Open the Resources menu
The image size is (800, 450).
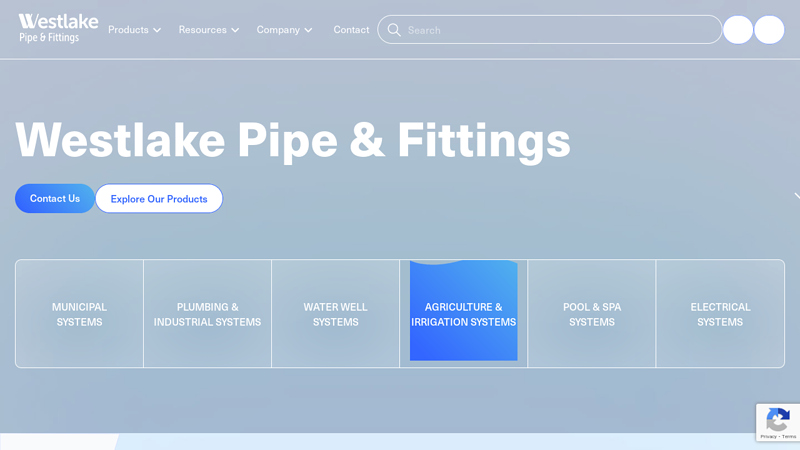(209, 30)
